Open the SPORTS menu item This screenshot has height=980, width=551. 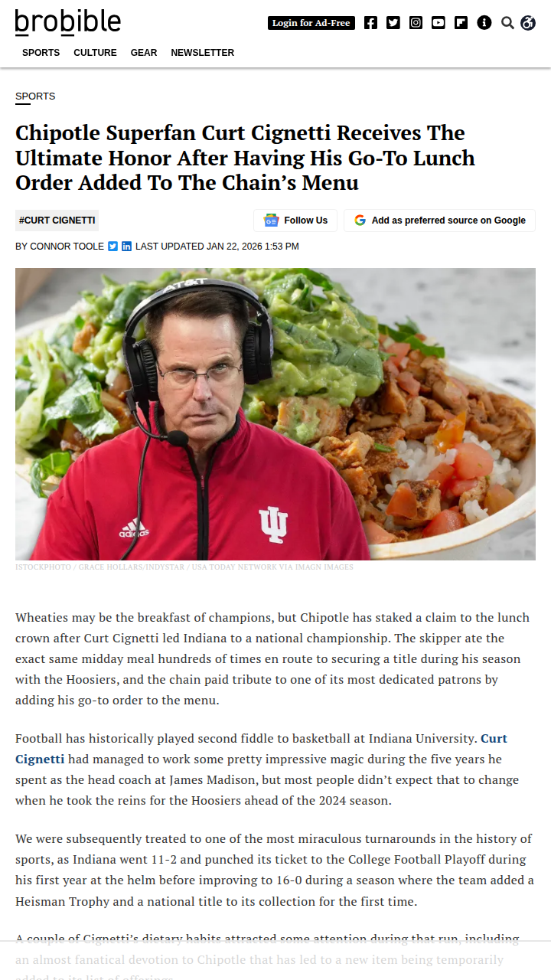41,53
